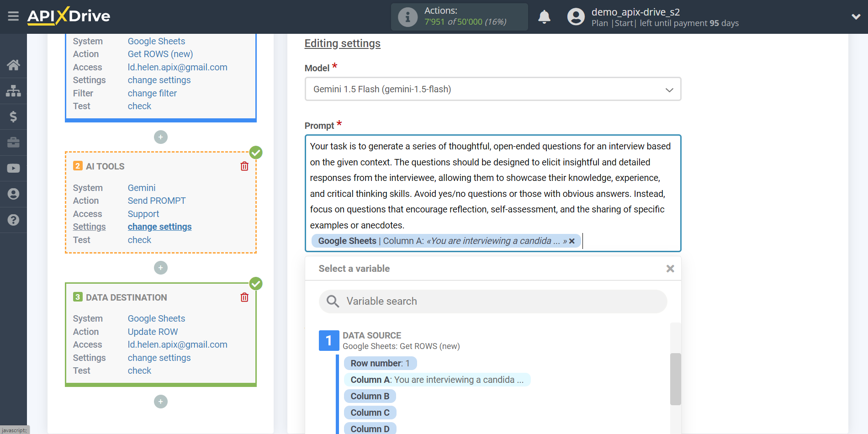
Task: Click the ApiX-Drive logo
Action: 69,16
